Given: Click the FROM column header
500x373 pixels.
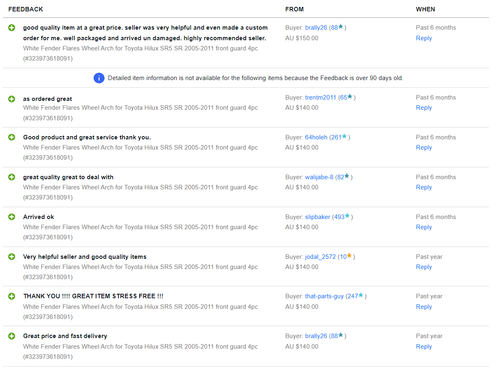Looking at the screenshot, I should 294,9.
